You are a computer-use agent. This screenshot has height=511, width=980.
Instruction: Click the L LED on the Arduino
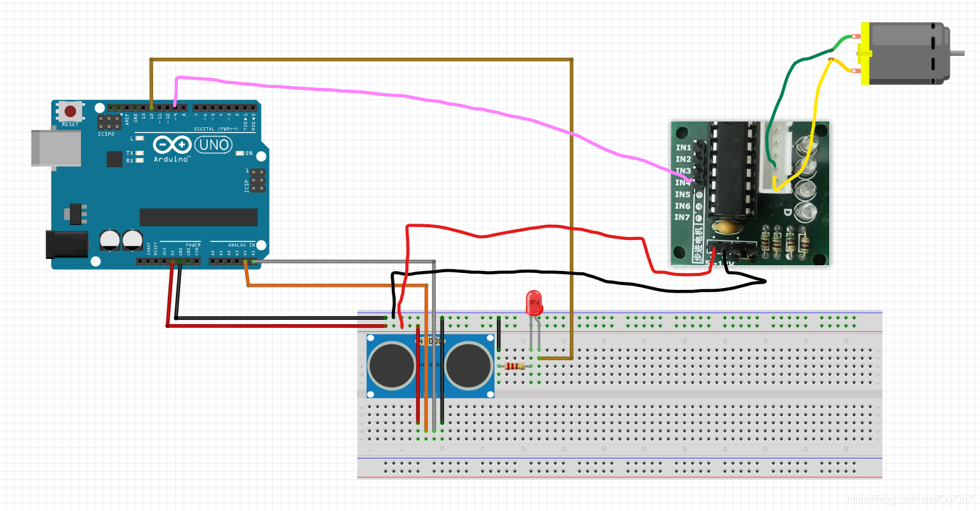pos(139,138)
